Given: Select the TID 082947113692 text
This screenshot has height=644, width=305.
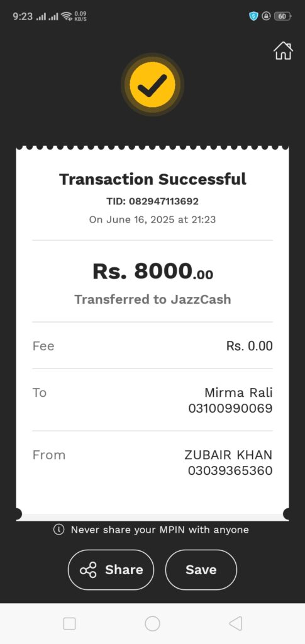Looking at the screenshot, I should [152, 201].
